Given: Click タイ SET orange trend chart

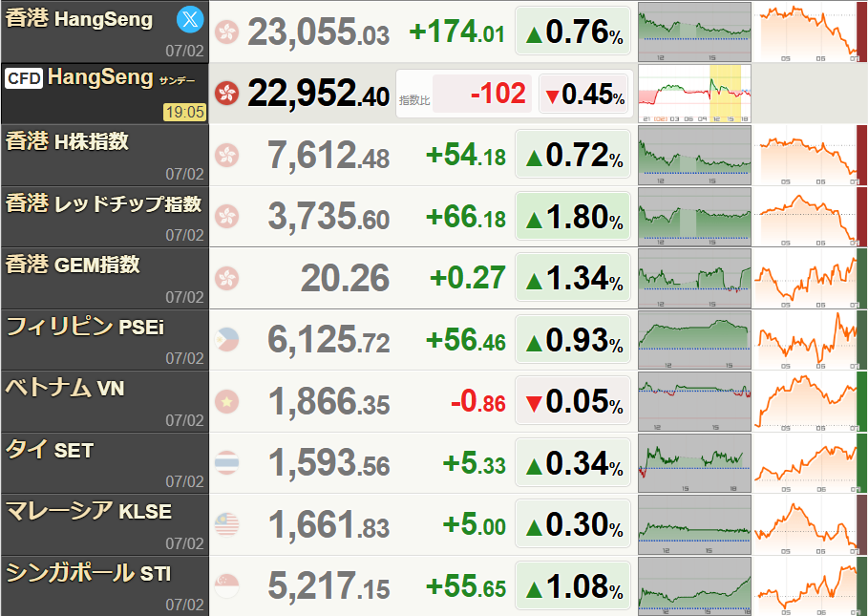Looking at the screenshot, I should 811,462.
